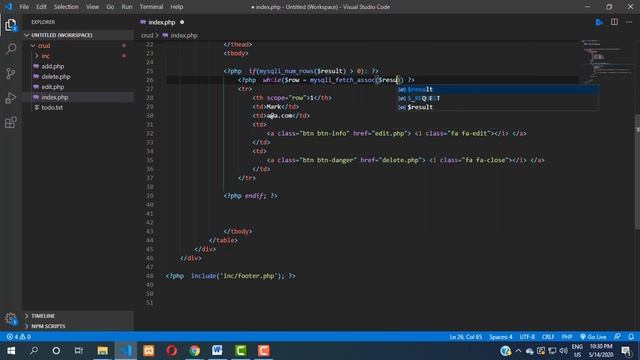640x360 pixels.
Task: Open the green Camtasia taskbar icon
Action: 240,351
